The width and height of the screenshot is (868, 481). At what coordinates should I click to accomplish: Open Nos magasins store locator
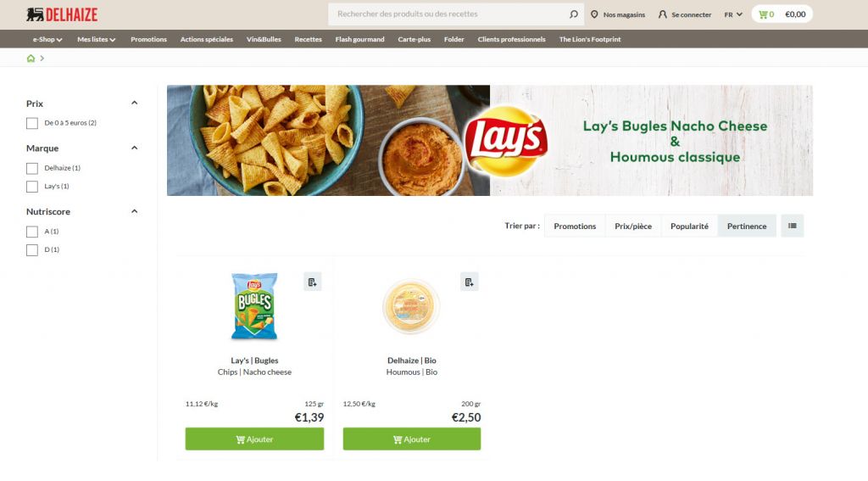[618, 14]
